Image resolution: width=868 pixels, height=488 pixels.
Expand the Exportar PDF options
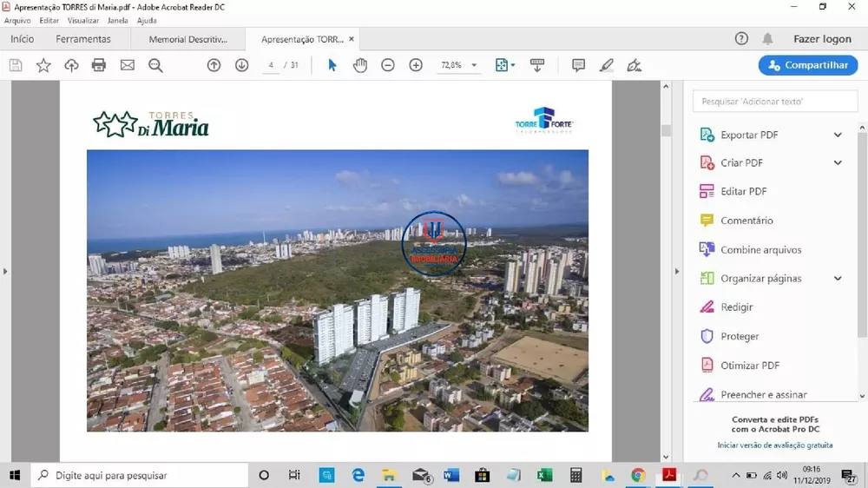[838, 135]
